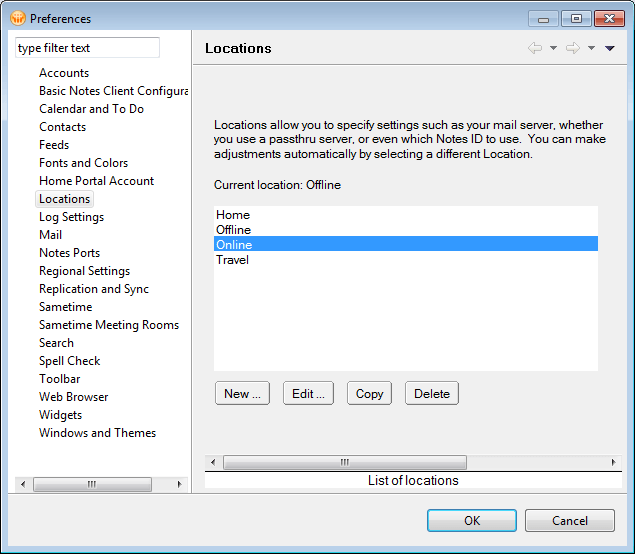
Task: Open the back history dropdown arrow
Action: coord(553,48)
